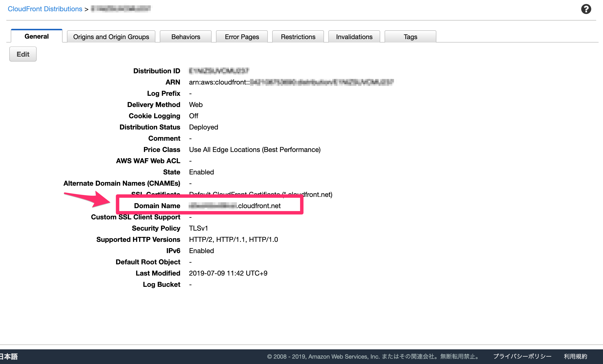Click the Security Policy value TLSv1
Image resolution: width=603 pixels, height=364 pixels.
(x=198, y=228)
